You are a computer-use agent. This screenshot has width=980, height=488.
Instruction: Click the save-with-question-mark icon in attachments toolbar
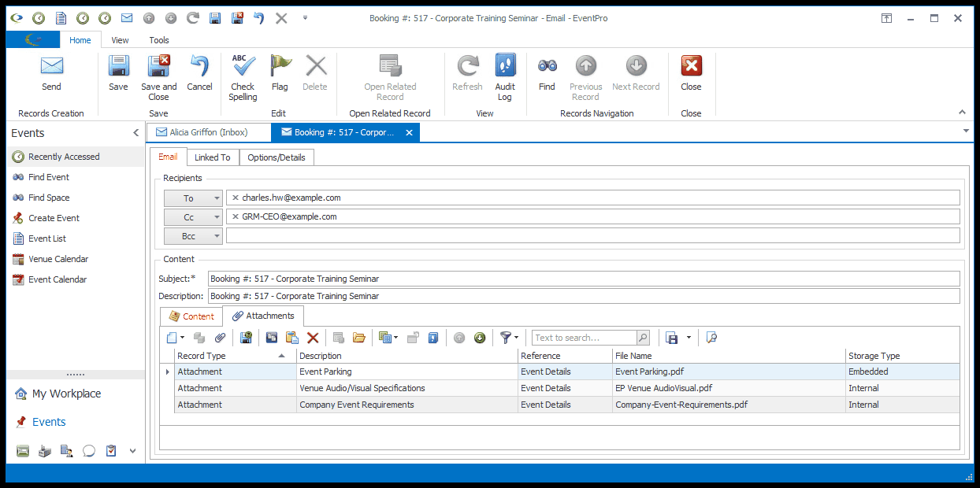246,338
